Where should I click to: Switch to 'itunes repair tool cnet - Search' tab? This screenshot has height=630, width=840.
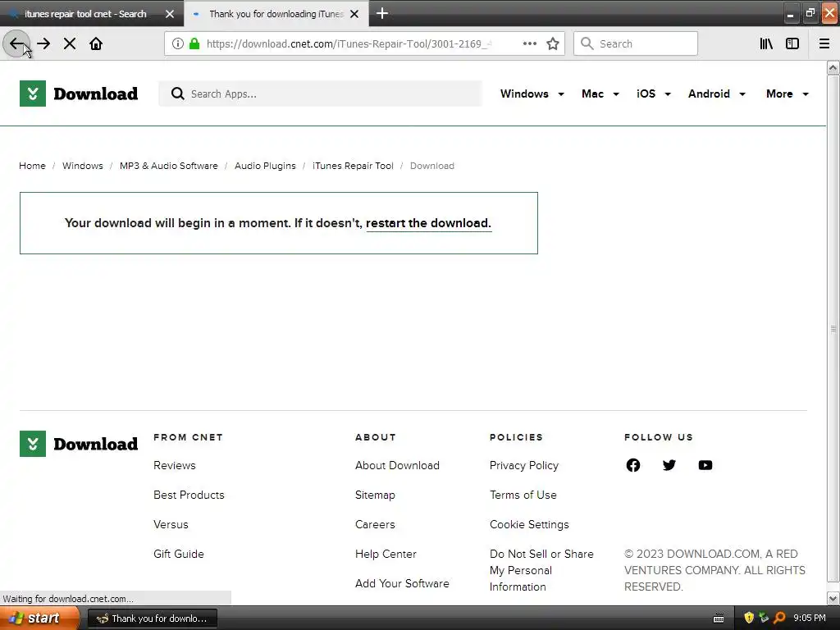(85, 14)
